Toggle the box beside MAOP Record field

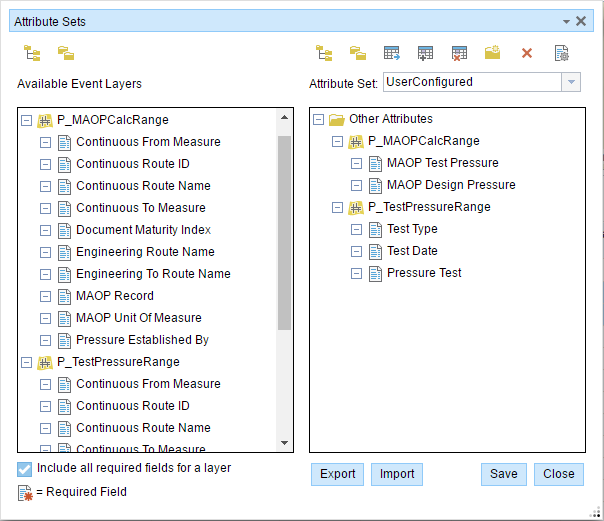pyautogui.click(x=46, y=296)
